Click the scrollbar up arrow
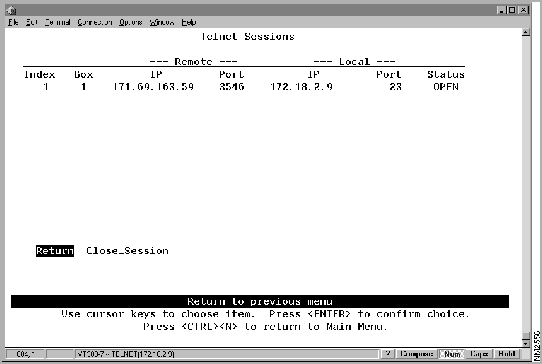The image size is (542, 364). pos(526,32)
